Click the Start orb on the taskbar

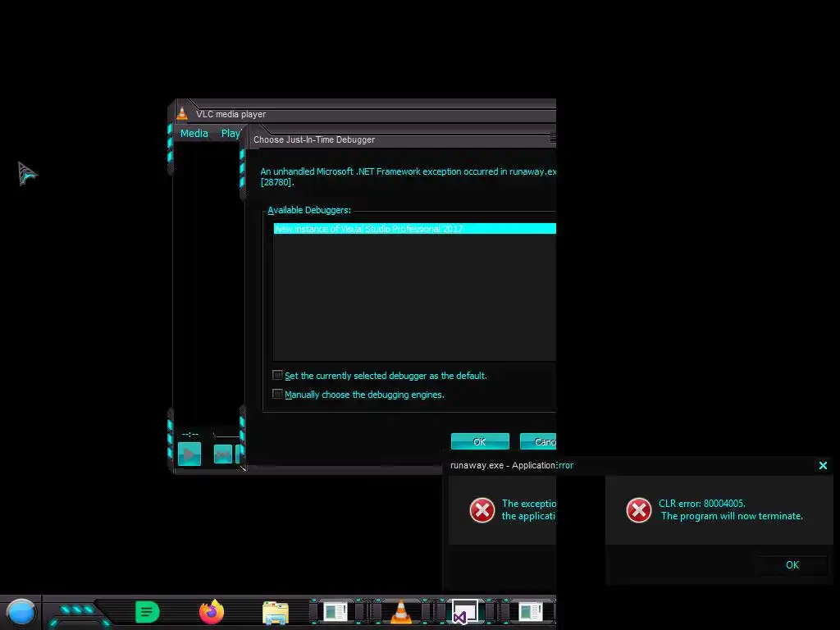(21, 612)
